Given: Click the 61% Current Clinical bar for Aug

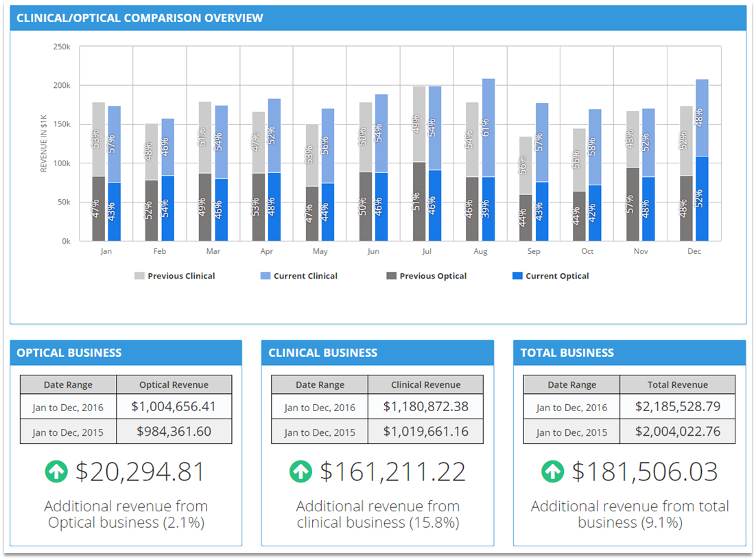Looking at the screenshot, I should click(488, 128).
